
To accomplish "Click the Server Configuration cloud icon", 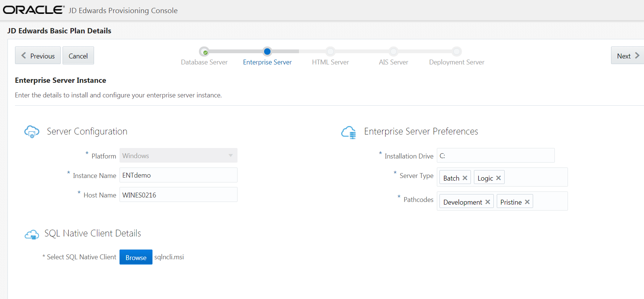I will coord(32,132).
